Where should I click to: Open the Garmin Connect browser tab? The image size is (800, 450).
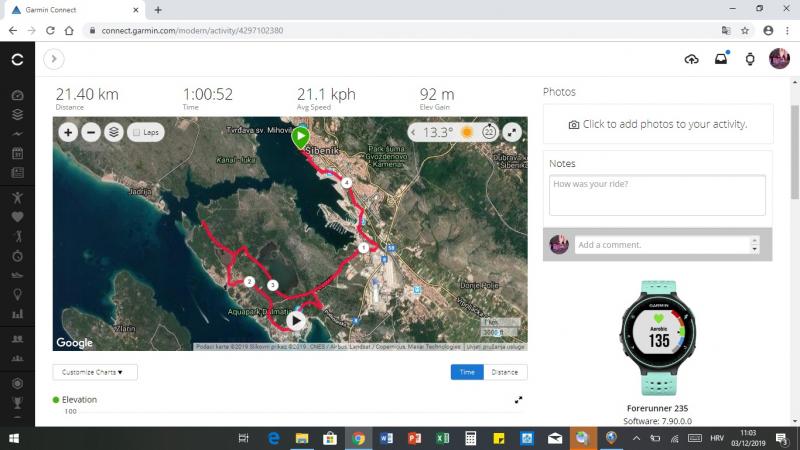click(75, 9)
